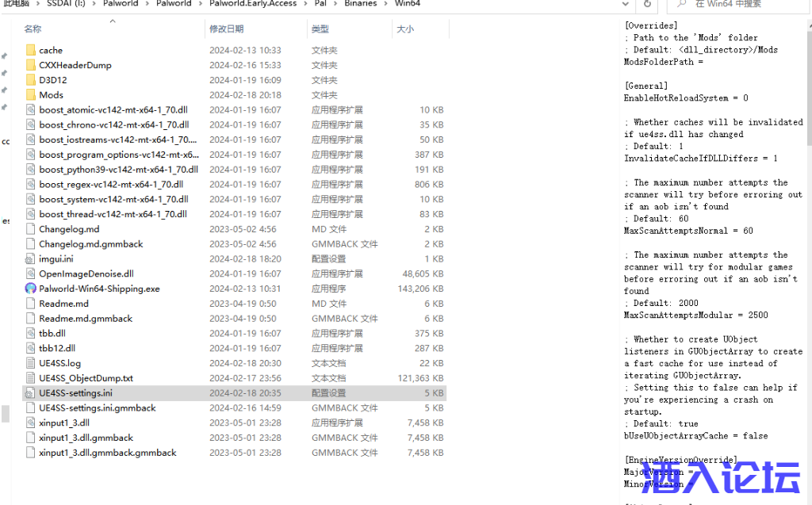812x505 pixels.
Task: Click the UE4SS-settings.ini file icon
Action: point(31,393)
